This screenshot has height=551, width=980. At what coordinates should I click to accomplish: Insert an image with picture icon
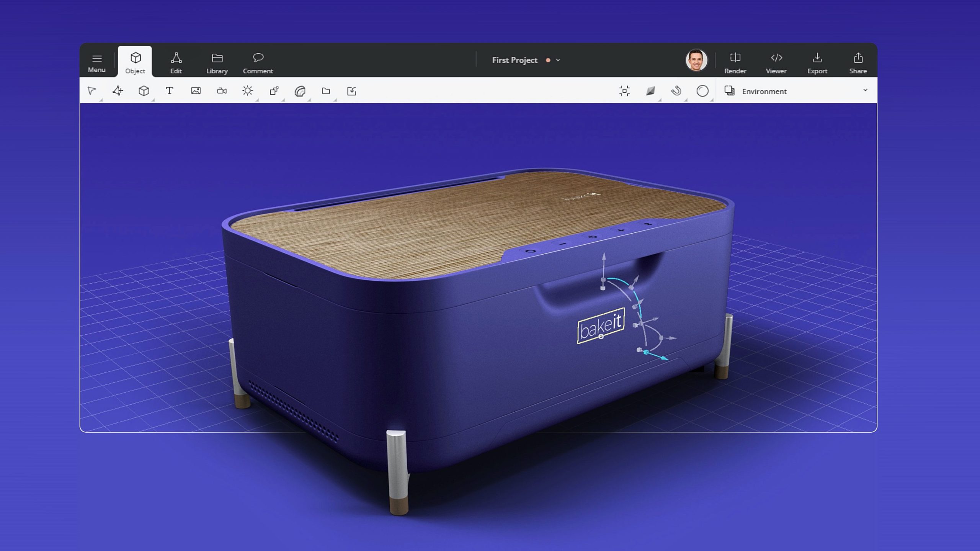tap(196, 91)
